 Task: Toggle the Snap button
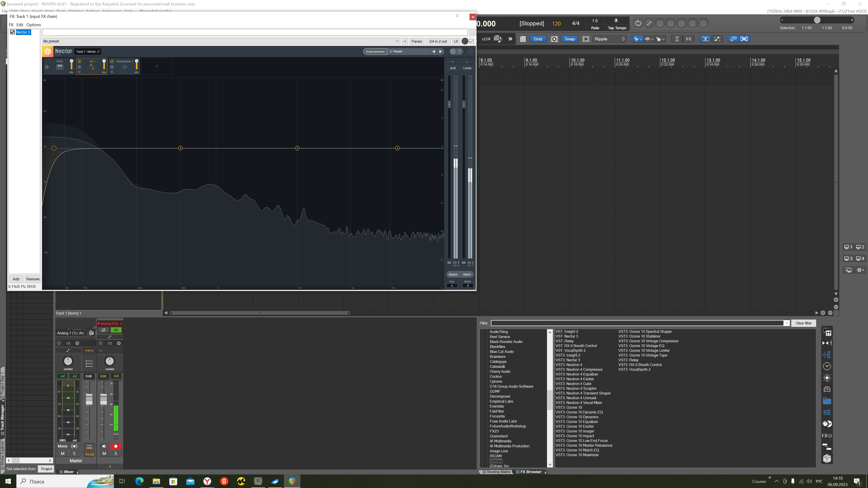(569, 39)
